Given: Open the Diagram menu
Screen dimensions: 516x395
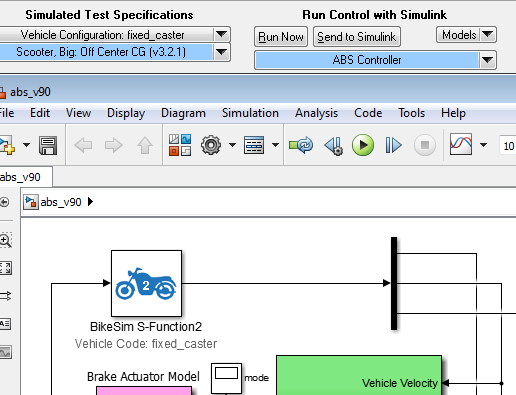Looking at the screenshot, I should point(183,113).
